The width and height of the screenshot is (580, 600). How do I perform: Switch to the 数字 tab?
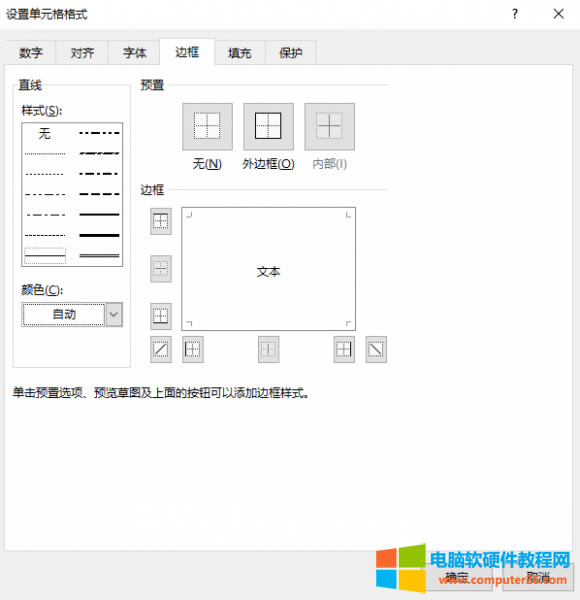click(31, 52)
